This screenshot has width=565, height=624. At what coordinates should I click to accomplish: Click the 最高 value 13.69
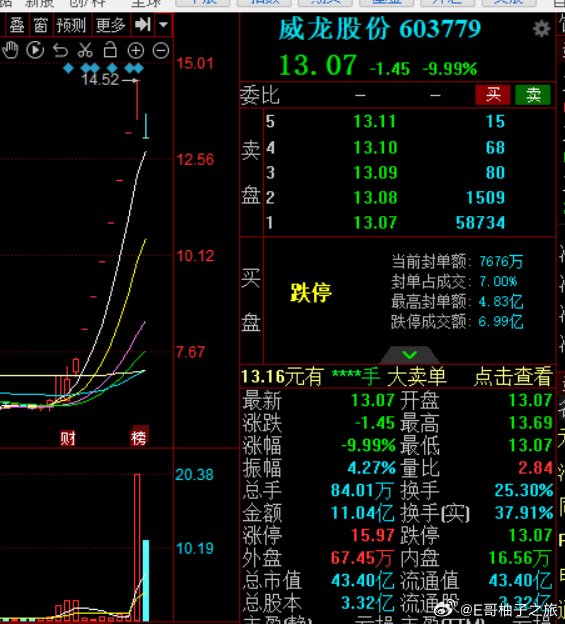pos(530,423)
